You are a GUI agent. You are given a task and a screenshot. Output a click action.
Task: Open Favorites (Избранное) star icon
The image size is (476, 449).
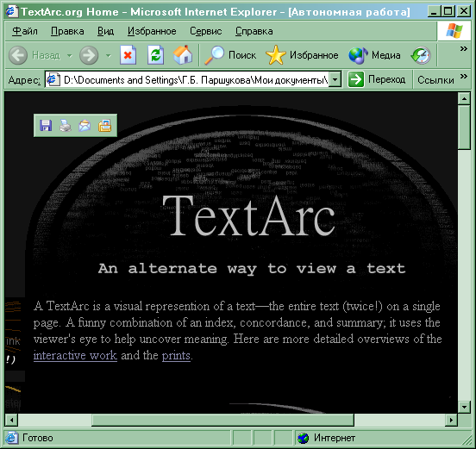[x=276, y=55]
